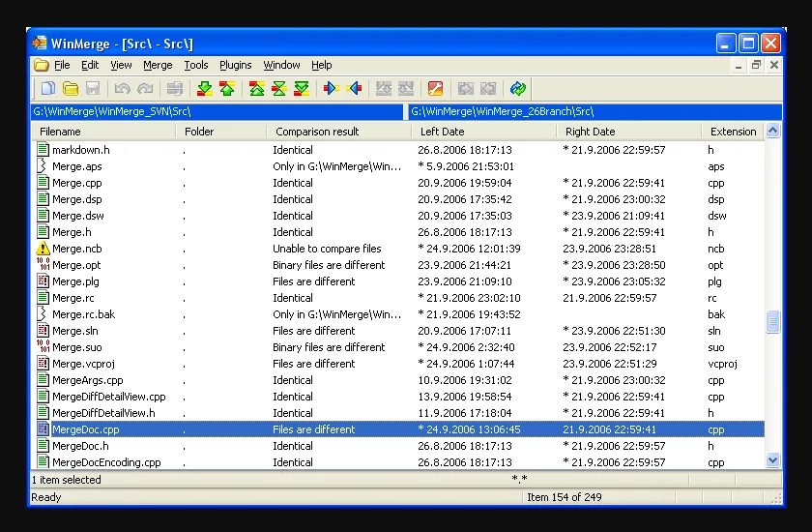Select the Merge.dsp file
Screen dimensions: 812x532
point(76,199)
